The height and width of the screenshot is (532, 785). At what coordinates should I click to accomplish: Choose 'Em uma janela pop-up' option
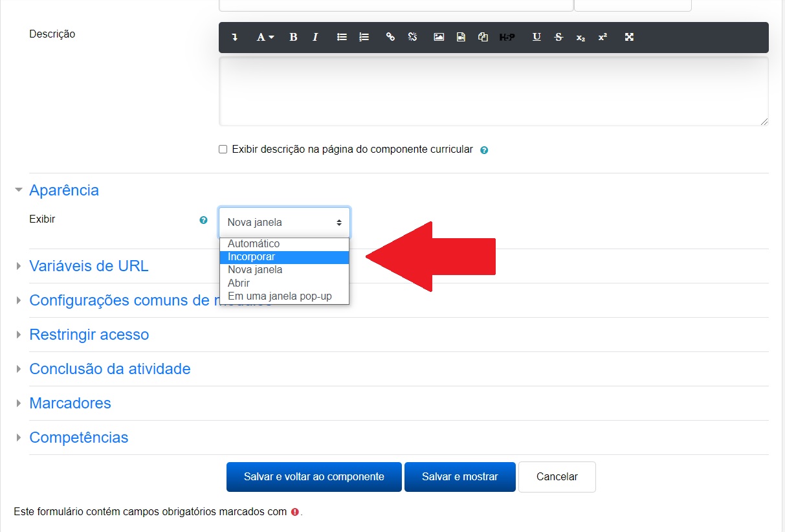(x=280, y=296)
